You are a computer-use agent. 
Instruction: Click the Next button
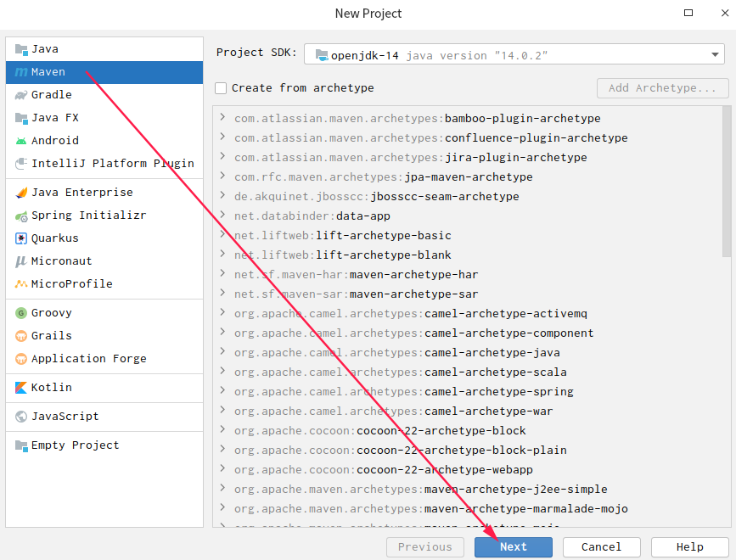tap(513, 547)
